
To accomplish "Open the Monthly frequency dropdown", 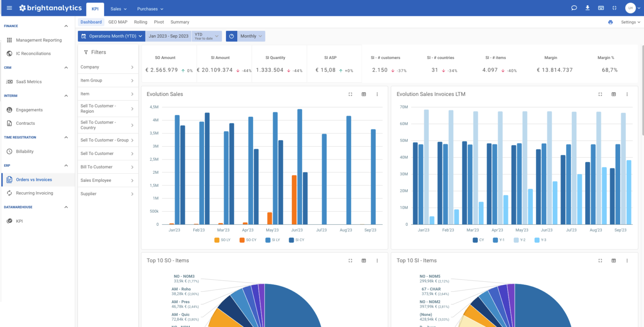I will pos(251,36).
